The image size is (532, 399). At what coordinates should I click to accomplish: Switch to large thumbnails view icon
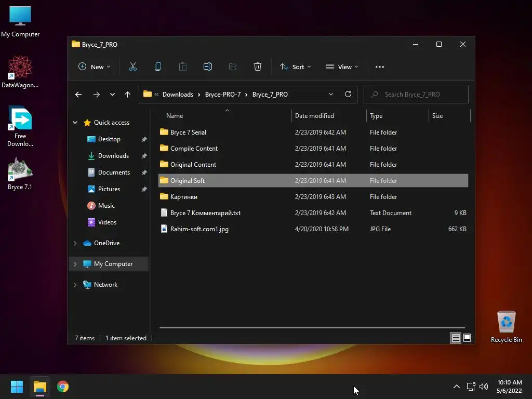pos(467,338)
